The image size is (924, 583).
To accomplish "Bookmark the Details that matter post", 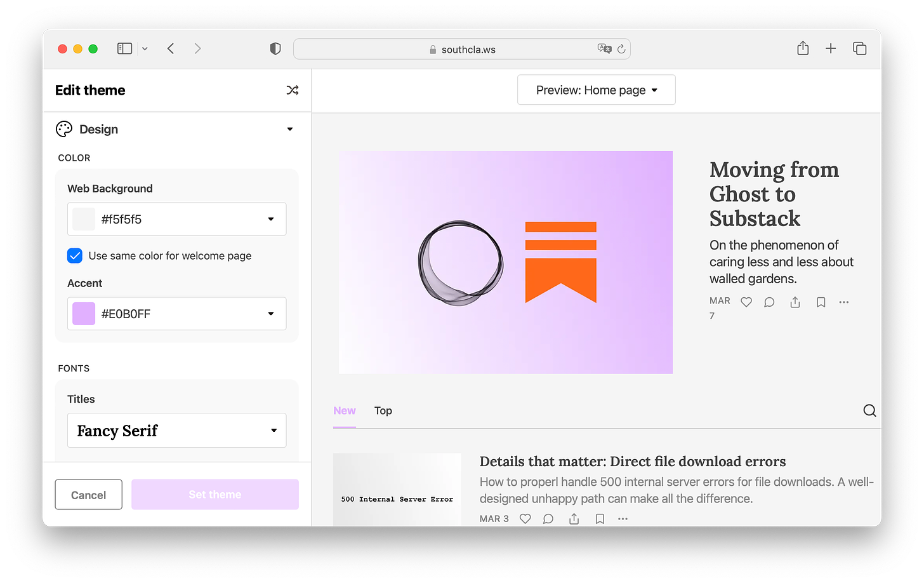I will click(600, 519).
